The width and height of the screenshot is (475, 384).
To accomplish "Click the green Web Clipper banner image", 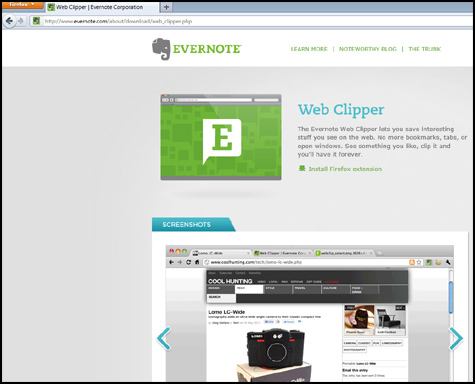I will coord(221,137).
